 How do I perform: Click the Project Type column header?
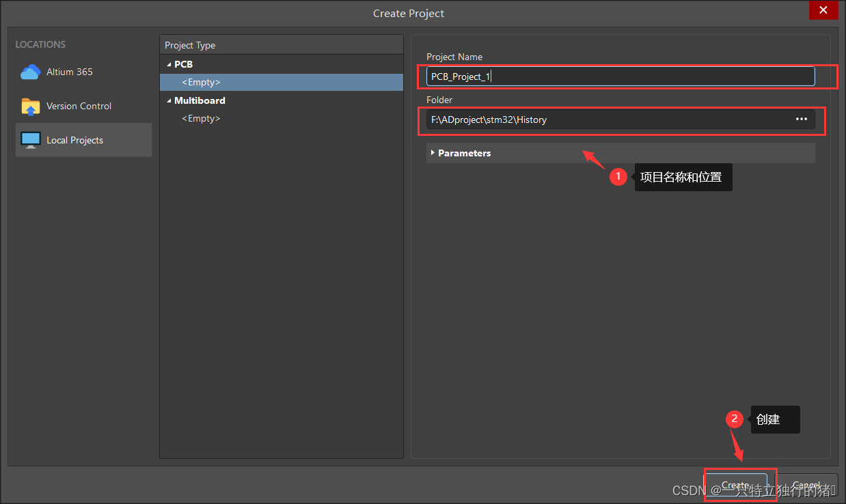pos(282,45)
